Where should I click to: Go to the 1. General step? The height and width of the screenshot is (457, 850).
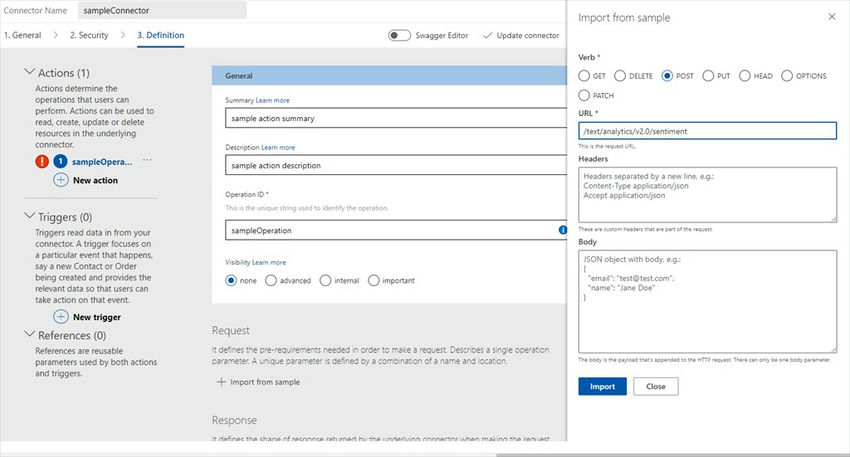23,35
